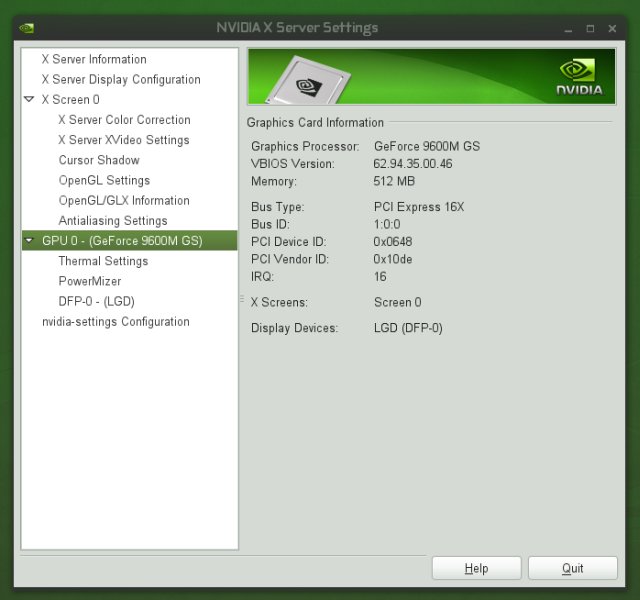Click the Graphics Processor label
Image resolution: width=640 pixels, height=600 pixels.
pyautogui.click(x=305, y=146)
